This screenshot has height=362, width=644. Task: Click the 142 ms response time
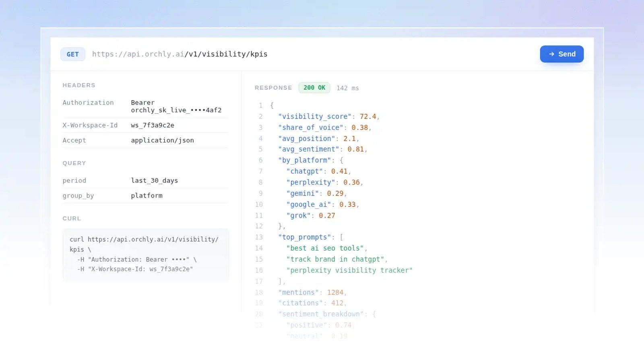(x=348, y=88)
